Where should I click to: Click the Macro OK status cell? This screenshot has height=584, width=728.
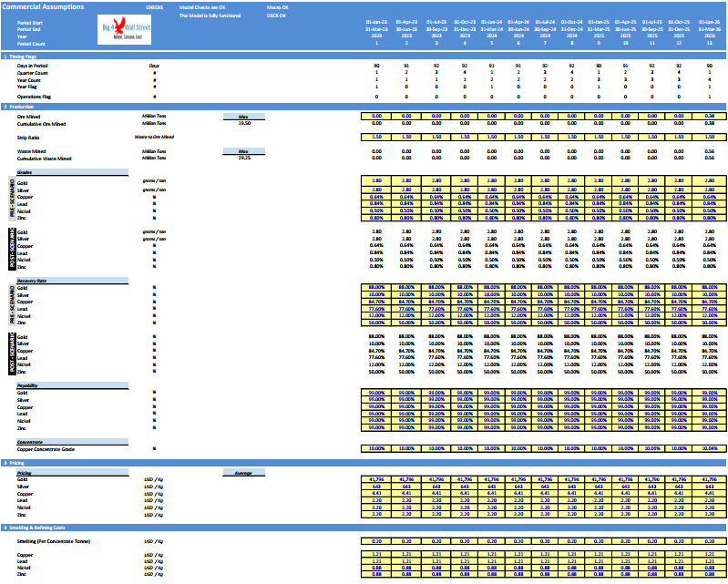[x=278, y=7]
